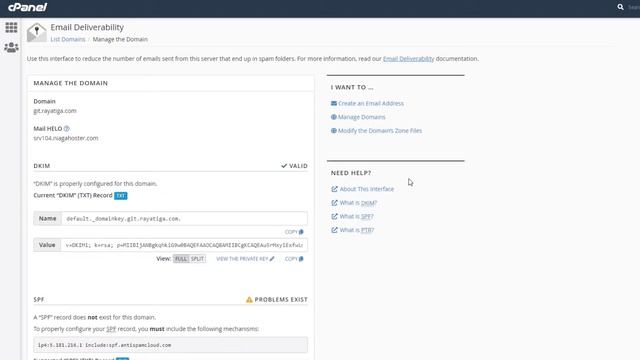Image resolution: width=640 pixels, height=360 pixels.
Task: Switch DKIM value view to SPLIT
Action: pos(198,259)
